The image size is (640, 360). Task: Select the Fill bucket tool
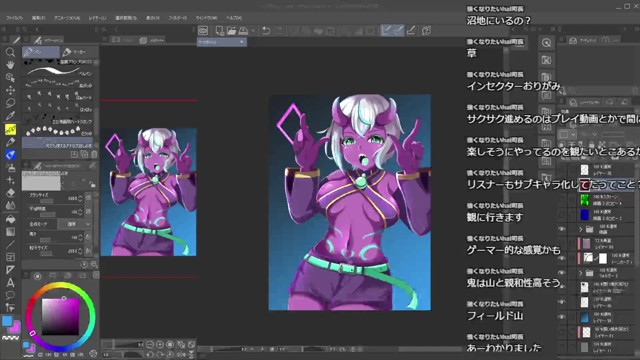(10, 219)
